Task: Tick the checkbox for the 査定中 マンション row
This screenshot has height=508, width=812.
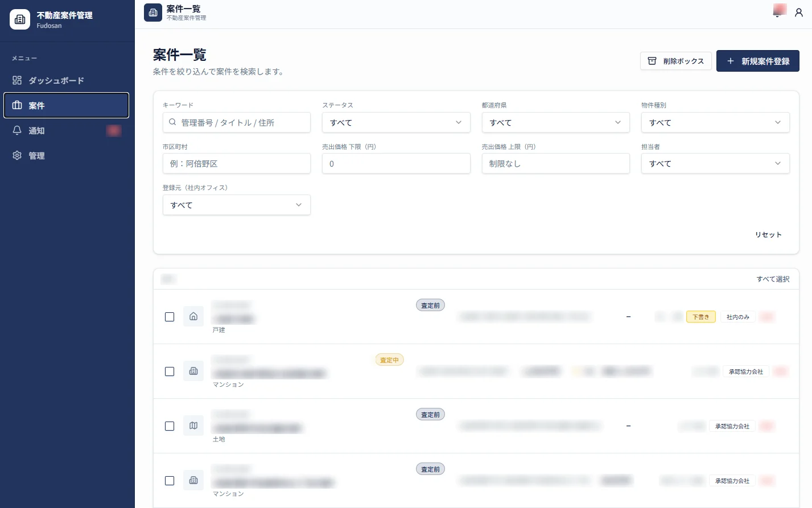Action: coord(170,371)
